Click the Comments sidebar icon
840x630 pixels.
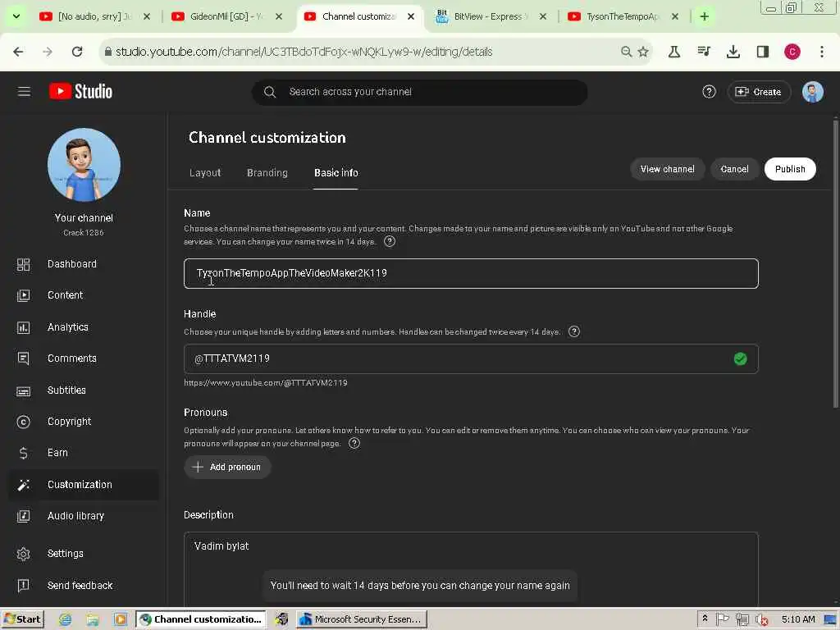(x=23, y=358)
